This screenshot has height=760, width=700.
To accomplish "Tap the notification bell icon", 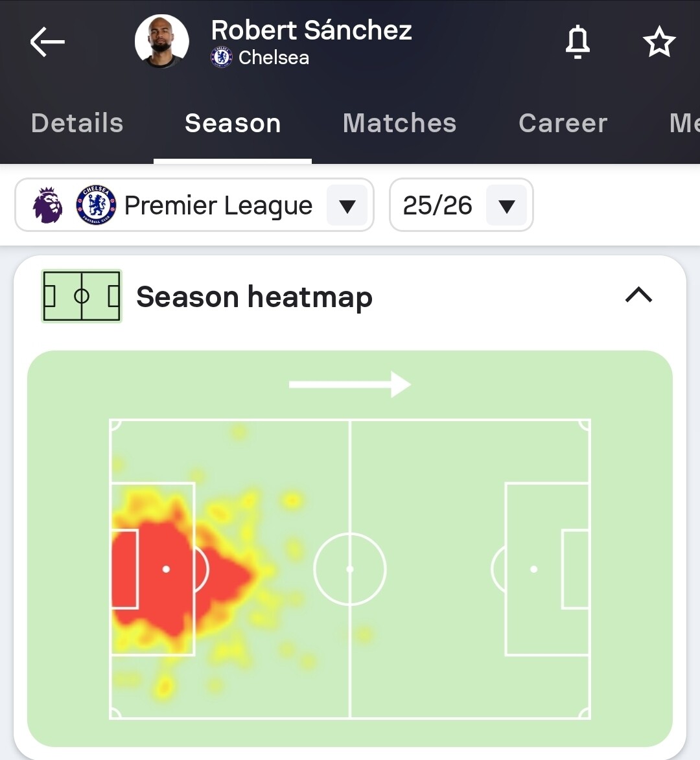I will coord(577,43).
